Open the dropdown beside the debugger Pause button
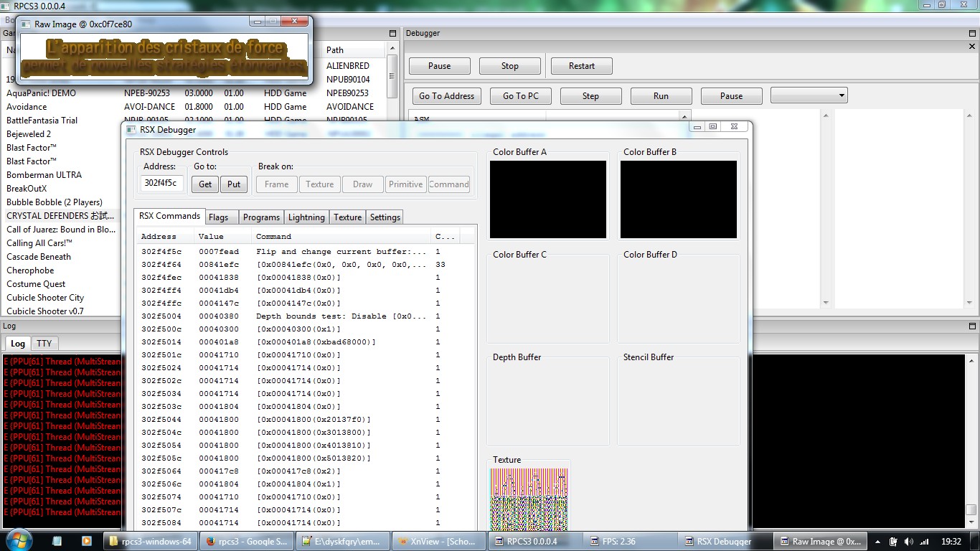 pyautogui.click(x=809, y=95)
